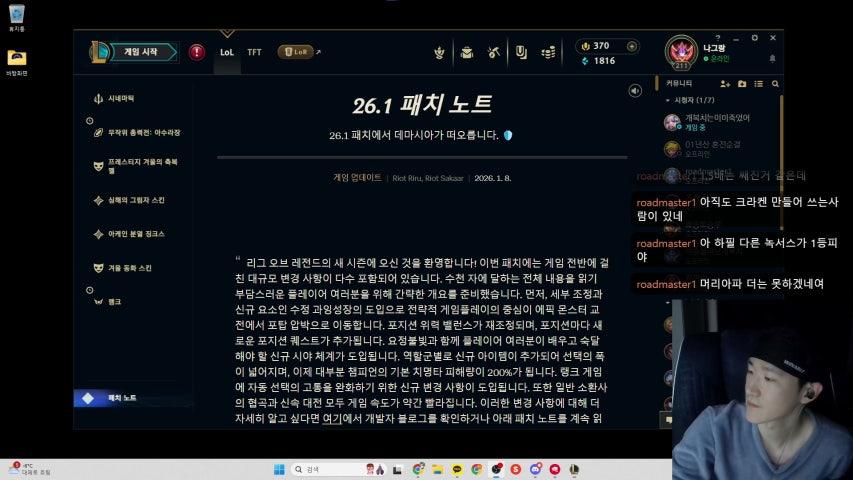Open the clash banner icon

coord(521,52)
